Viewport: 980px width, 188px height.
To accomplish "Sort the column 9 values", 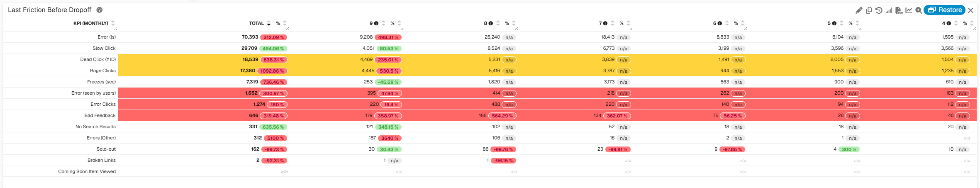I will pyautogui.click(x=383, y=23).
